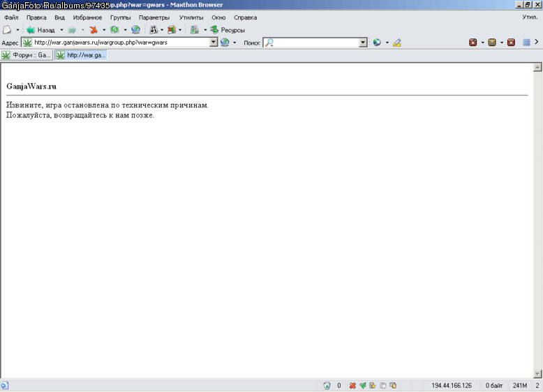Viewport: 543px width, 392px height.
Task: Click the red X status bar icon
Action: point(352,386)
